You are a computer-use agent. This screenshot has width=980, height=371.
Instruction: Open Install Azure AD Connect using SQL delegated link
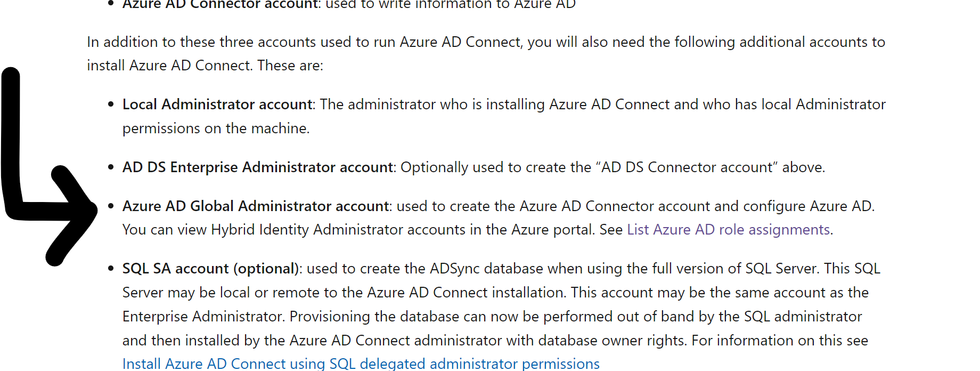(361, 364)
